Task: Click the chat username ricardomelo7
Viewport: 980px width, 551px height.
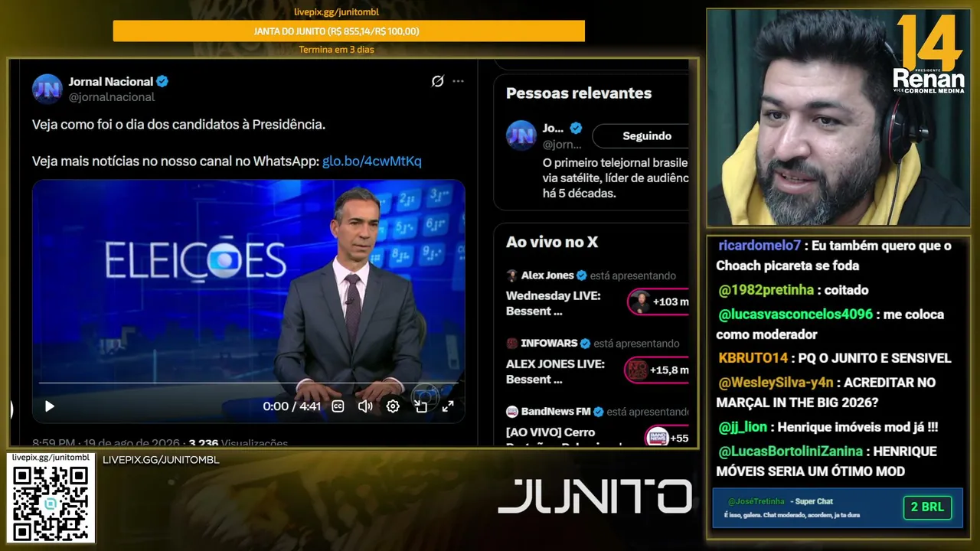Action: [x=759, y=246]
